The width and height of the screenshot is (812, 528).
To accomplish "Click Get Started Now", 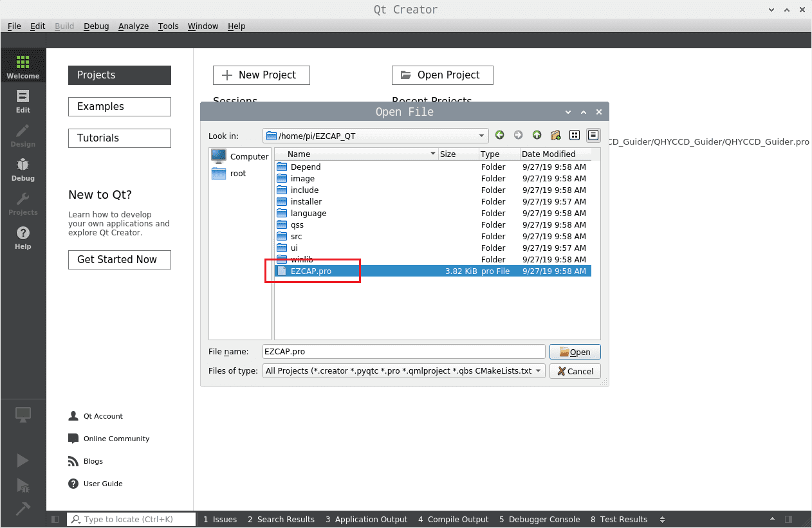I will pyautogui.click(x=120, y=260).
